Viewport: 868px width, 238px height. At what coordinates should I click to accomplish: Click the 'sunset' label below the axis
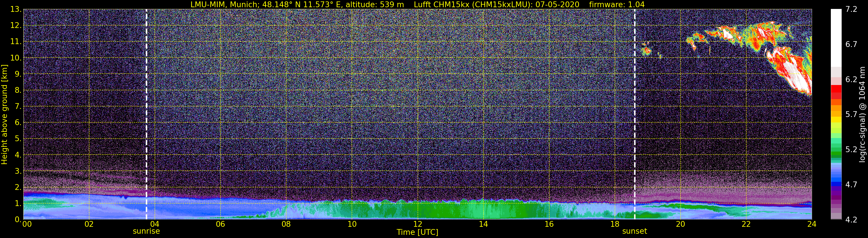(x=634, y=231)
